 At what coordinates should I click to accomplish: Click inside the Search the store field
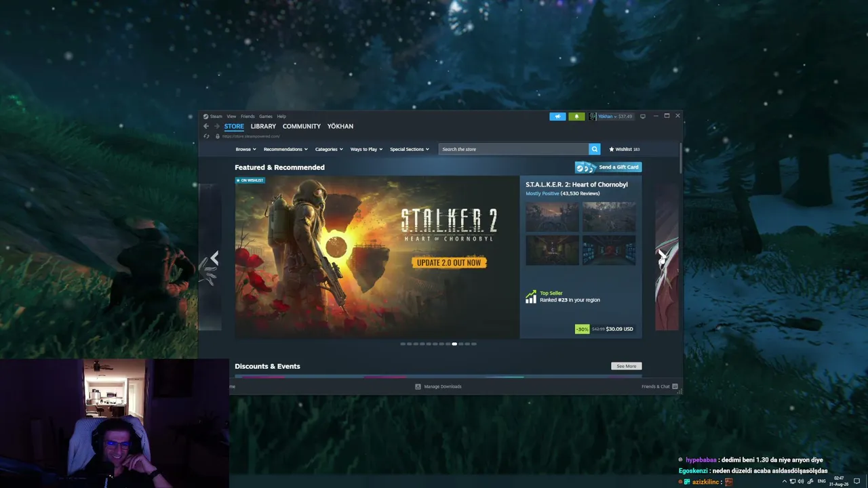pos(513,149)
